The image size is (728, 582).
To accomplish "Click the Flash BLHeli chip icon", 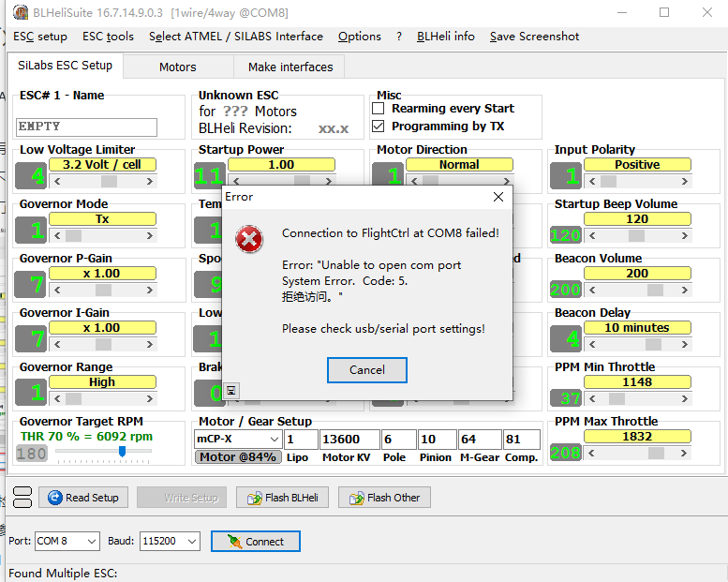I will click(x=255, y=498).
